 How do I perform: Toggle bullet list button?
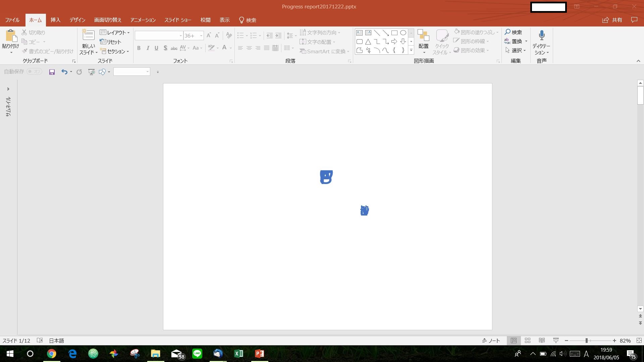tap(240, 36)
